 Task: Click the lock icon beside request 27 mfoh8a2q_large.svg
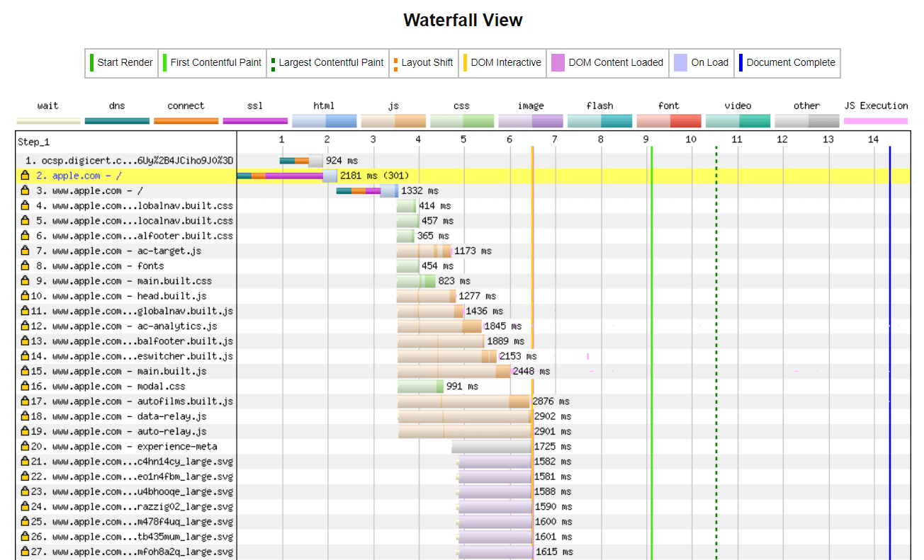click(x=25, y=552)
